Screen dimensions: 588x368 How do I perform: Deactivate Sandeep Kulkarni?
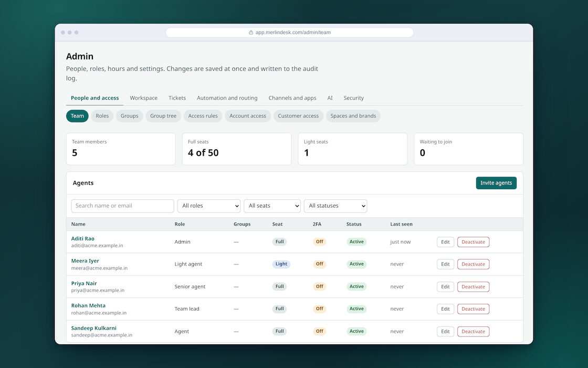(473, 331)
